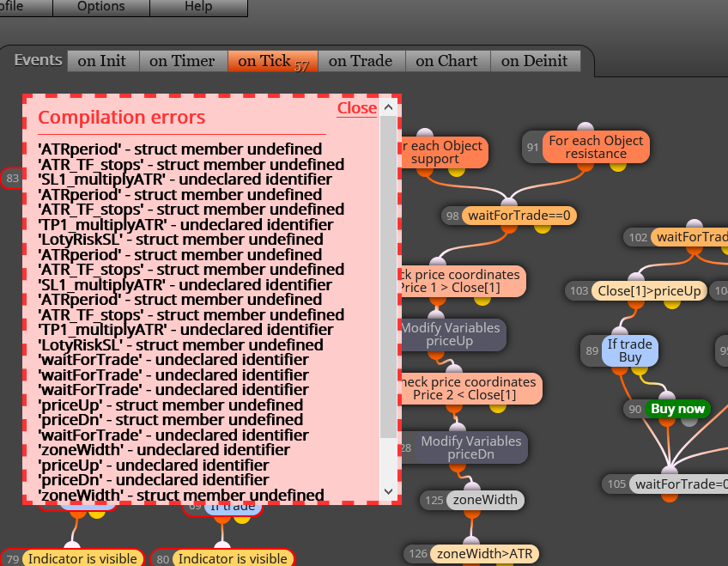Select the For each Object resistance block

[596, 147]
